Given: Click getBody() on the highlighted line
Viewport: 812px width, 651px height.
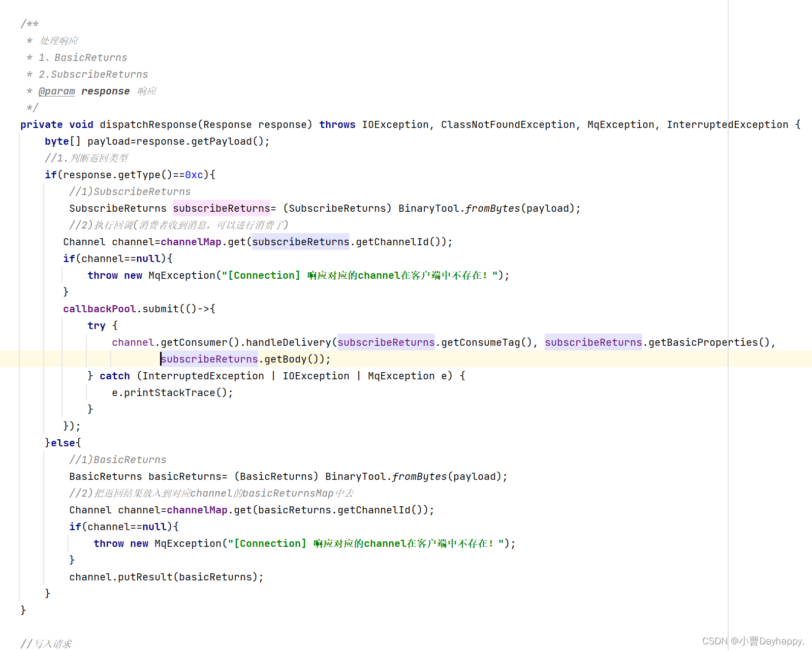Looking at the screenshot, I should click(x=292, y=359).
